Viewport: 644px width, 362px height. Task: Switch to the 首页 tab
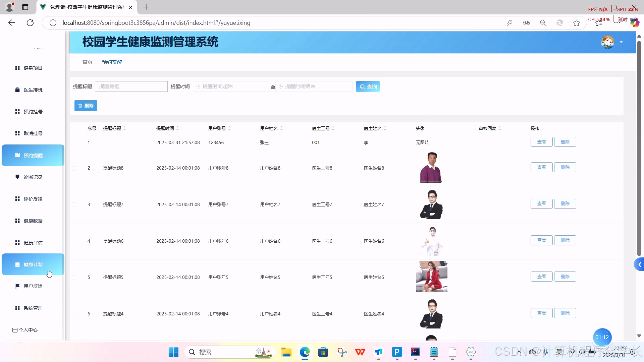tap(87, 62)
